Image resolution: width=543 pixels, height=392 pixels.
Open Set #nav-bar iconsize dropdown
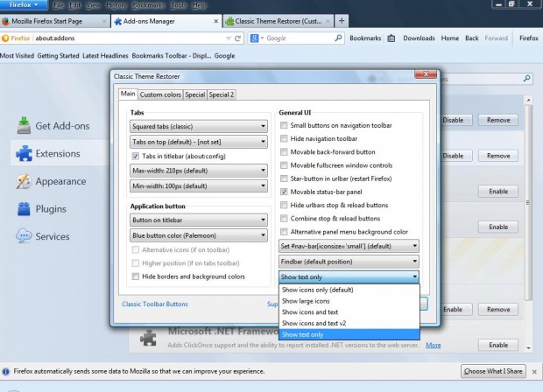[x=349, y=246]
